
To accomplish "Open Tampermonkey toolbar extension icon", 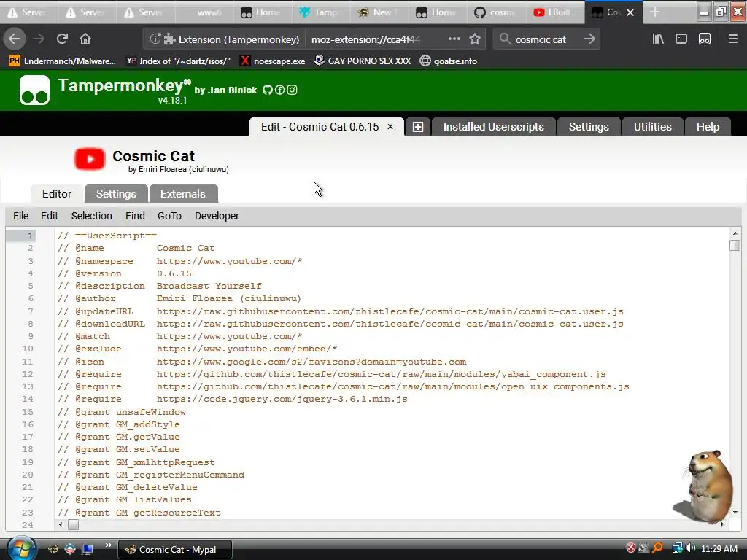I will 705,39.
